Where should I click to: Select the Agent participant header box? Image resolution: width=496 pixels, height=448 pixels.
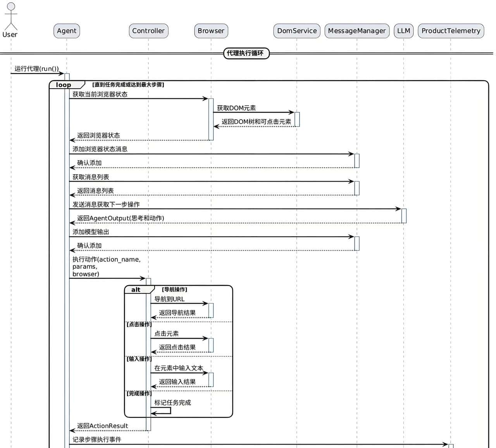[x=66, y=31]
